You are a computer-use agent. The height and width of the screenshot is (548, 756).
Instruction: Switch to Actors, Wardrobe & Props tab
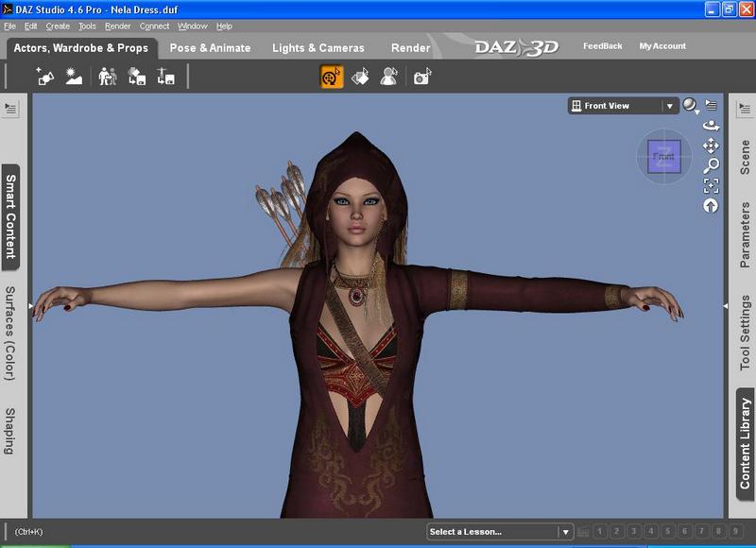click(81, 48)
